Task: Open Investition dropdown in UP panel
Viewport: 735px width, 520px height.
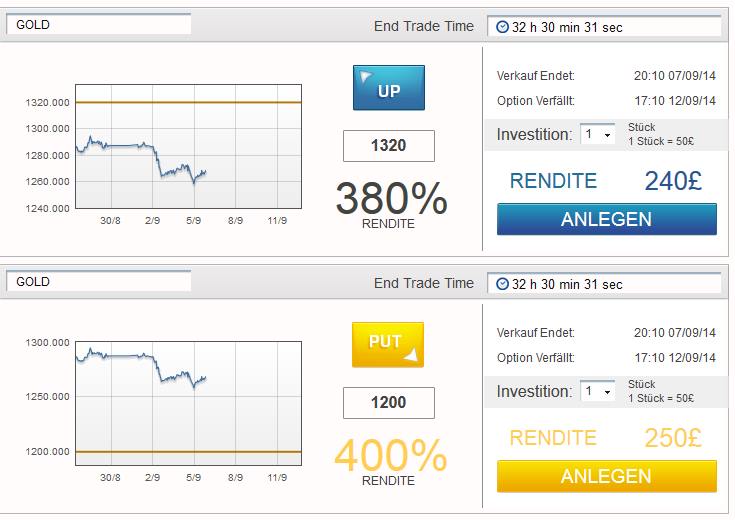Action: pyautogui.click(x=597, y=135)
